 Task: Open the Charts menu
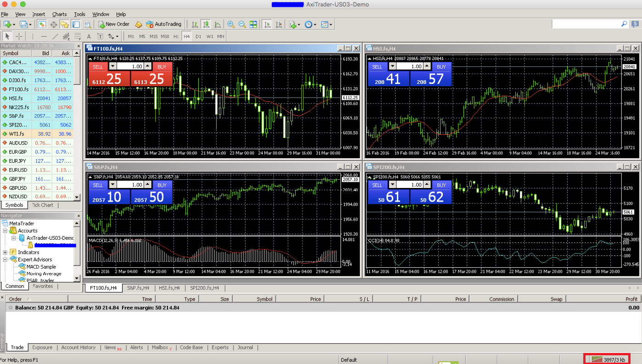tap(59, 14)
